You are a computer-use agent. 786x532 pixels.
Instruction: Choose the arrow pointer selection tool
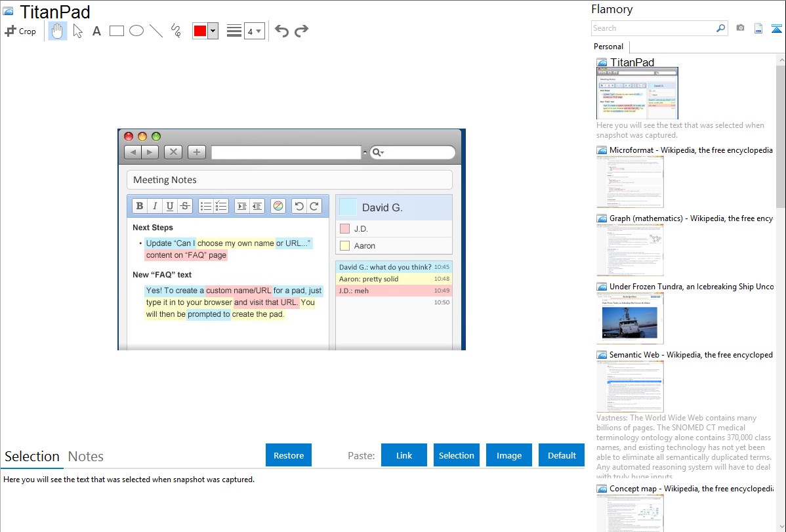click(x=77, y=31)
